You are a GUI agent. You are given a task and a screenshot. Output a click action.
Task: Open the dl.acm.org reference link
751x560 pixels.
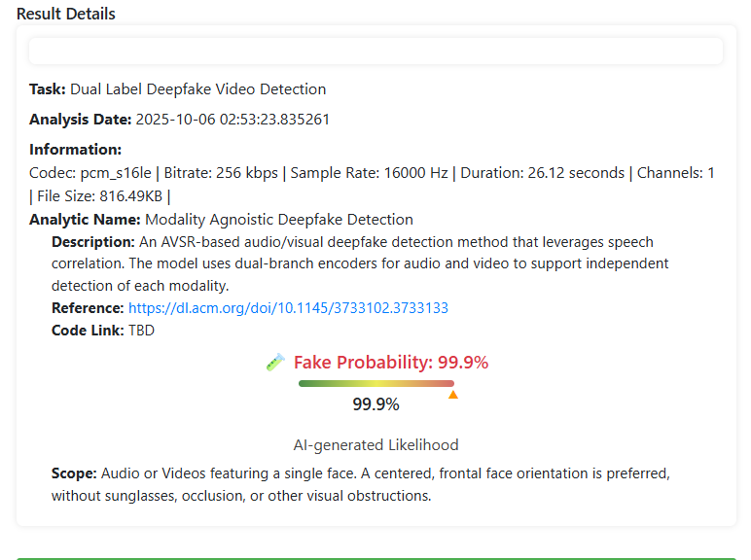pos(288,308)
